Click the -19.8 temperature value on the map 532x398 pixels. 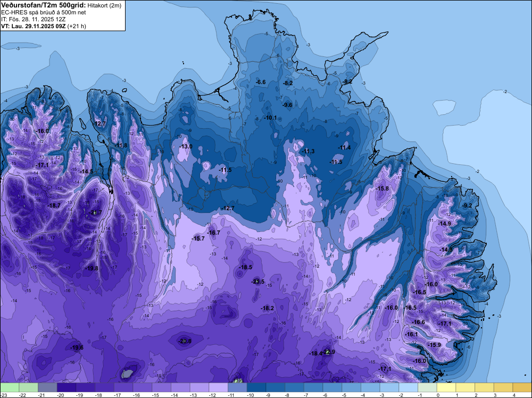(92, 268)
